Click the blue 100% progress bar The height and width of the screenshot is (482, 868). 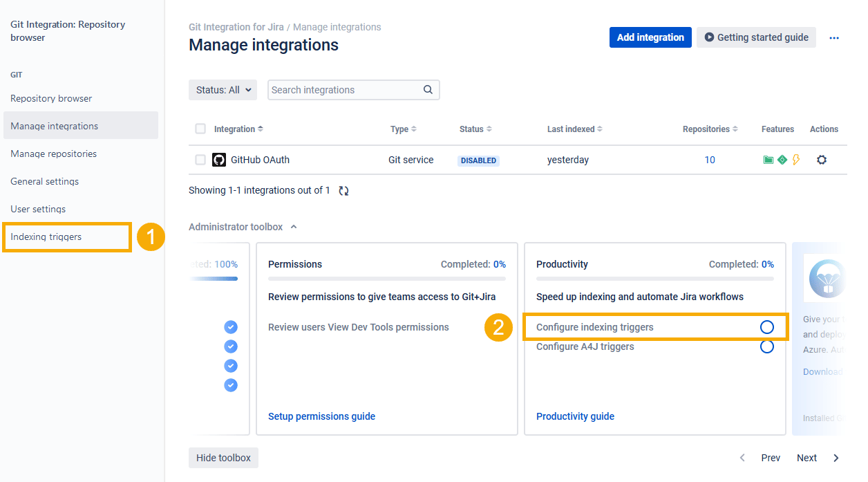tap(214, 279)
